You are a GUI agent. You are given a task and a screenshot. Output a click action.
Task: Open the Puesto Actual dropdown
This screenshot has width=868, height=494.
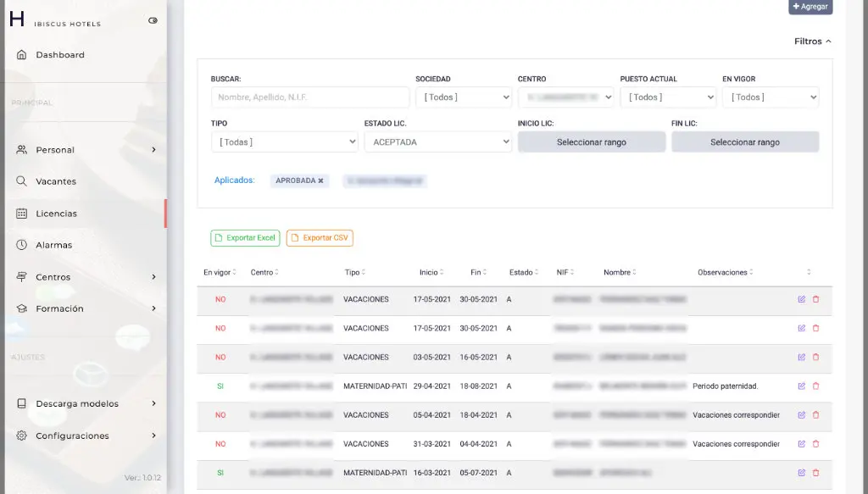coord(668,97)
